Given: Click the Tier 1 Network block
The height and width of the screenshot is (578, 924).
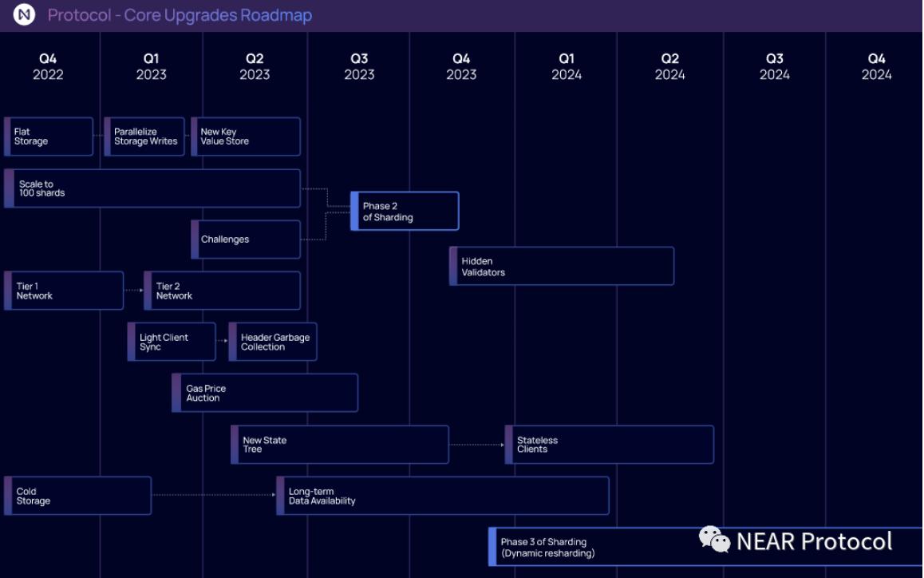Looking at the screenshot, I should [64, 291].
